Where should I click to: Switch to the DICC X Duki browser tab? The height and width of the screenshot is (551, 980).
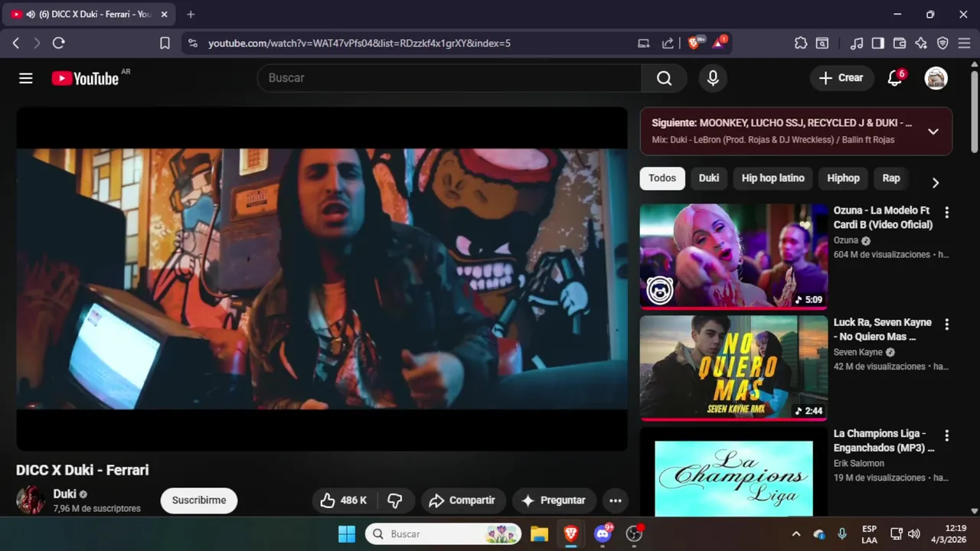[x=88, y=15]
